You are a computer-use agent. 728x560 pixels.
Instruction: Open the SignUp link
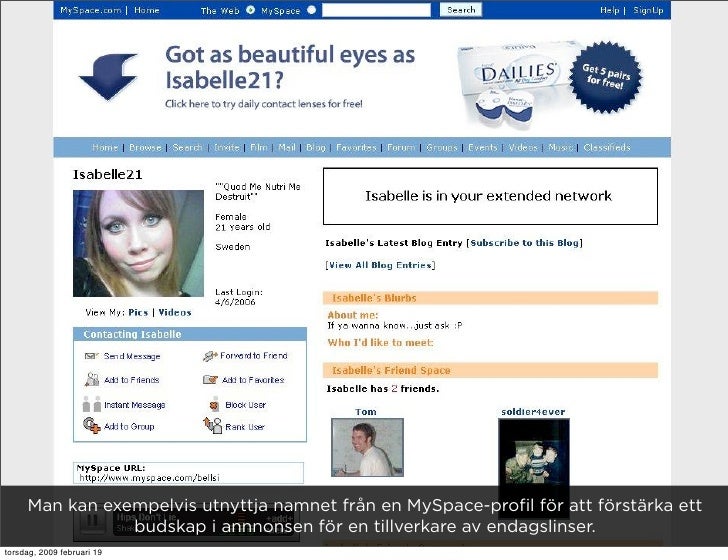tap(648, 10)
